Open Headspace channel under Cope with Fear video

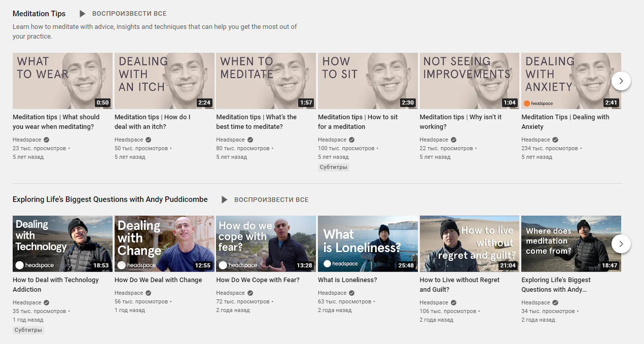tap(230, 293)
